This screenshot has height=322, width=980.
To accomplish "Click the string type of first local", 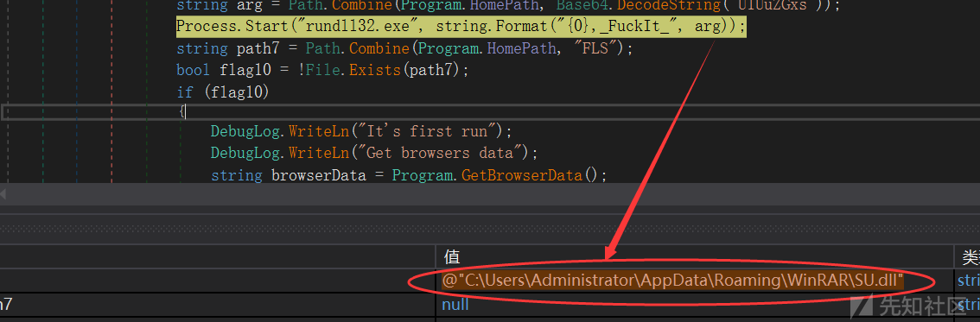I will point(968,281).
